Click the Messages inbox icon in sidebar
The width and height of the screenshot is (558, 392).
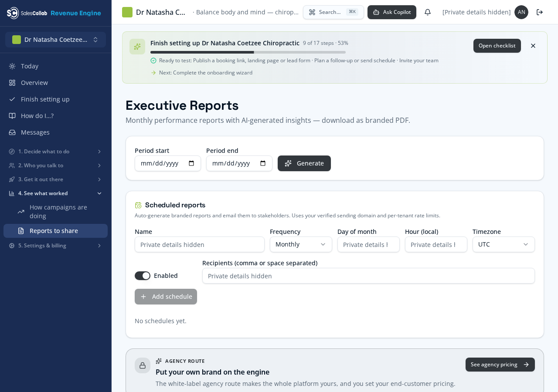point(12,132)
